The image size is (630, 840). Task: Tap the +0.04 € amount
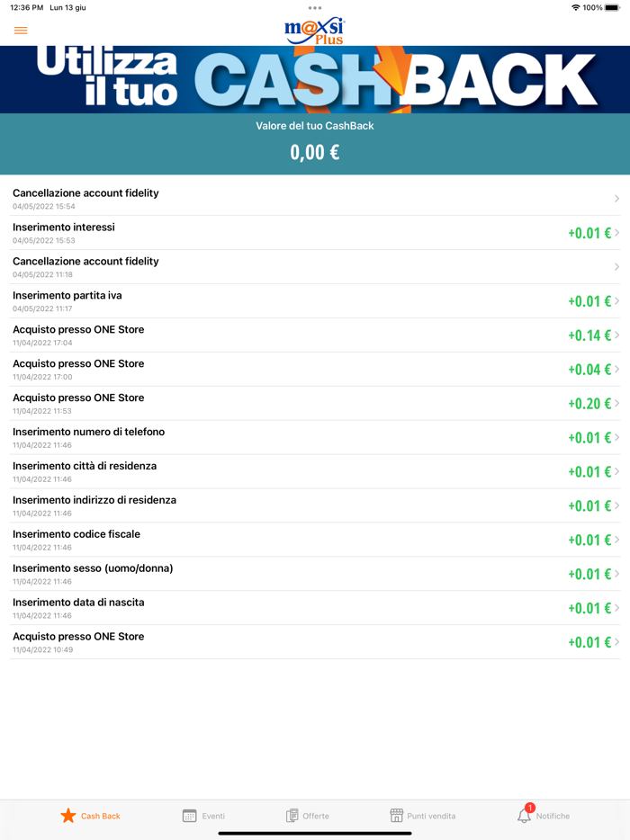[589, 370]
